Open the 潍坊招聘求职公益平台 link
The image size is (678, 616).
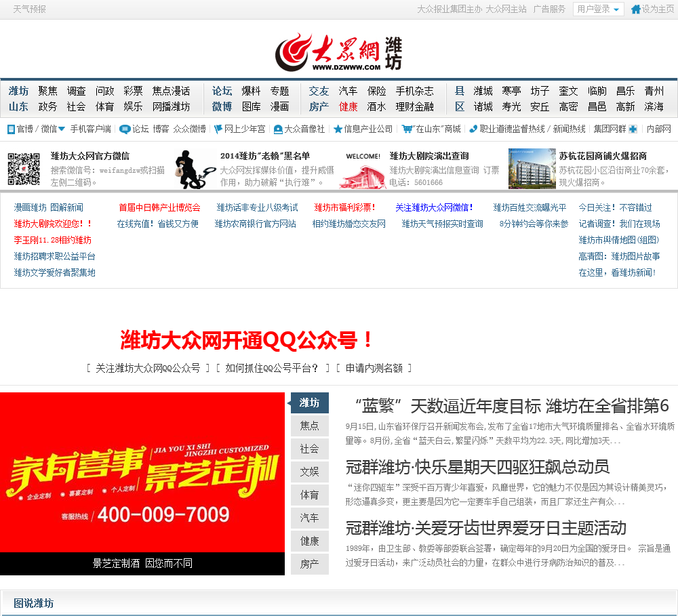[x=54, y=256]
